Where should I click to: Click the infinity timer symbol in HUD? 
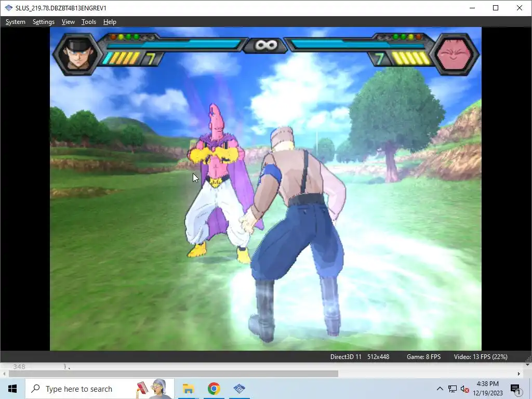tap(266, 45)
